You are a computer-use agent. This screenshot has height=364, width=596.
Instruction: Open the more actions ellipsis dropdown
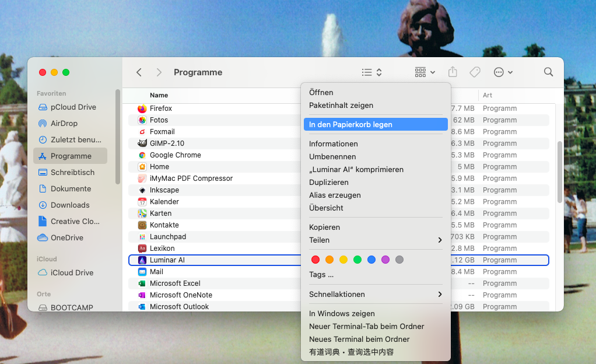tap(503, 72)
